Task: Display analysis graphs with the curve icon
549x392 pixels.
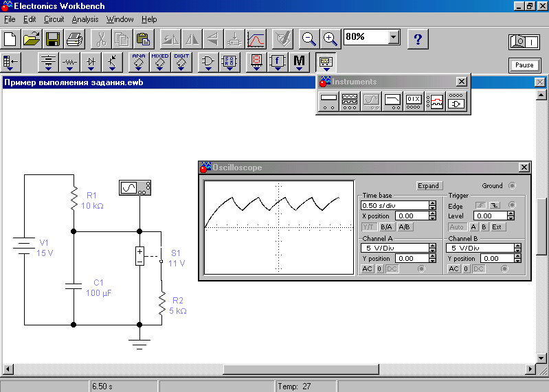Action: tap(256, 39)
